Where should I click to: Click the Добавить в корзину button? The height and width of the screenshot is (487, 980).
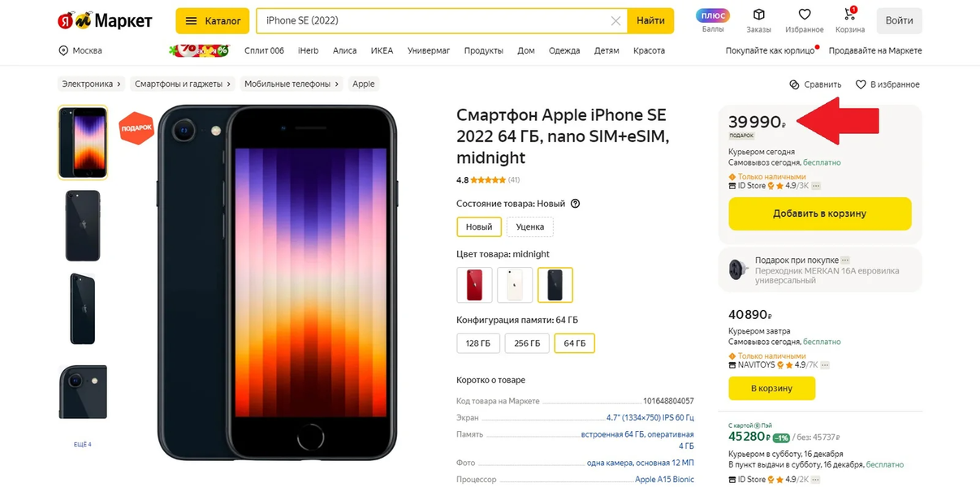tap(819, 213)
